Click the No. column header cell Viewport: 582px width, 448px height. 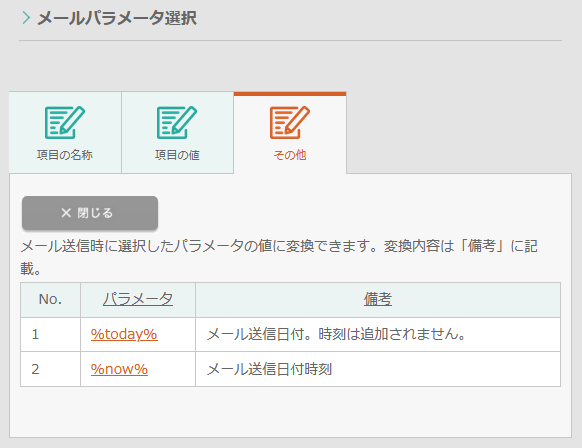(x=50, y=300)
